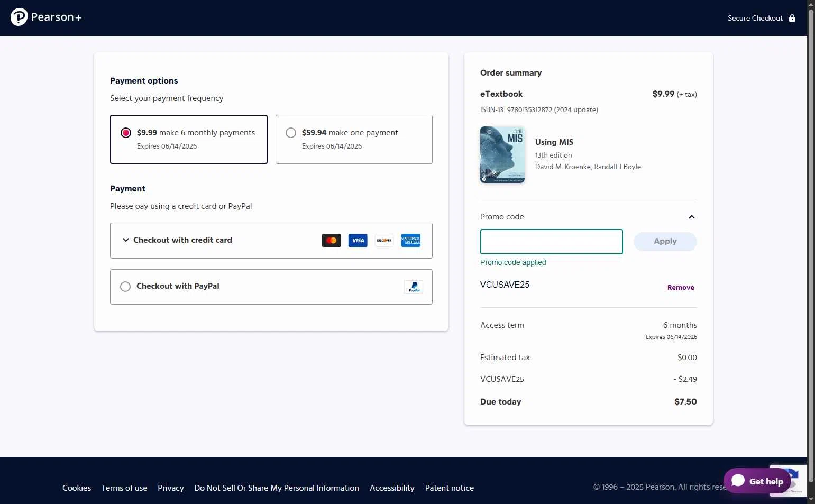The image size is (815, 504).
Task: Remove the VCUSAVE25 promo code
Action: pos(681,288)
